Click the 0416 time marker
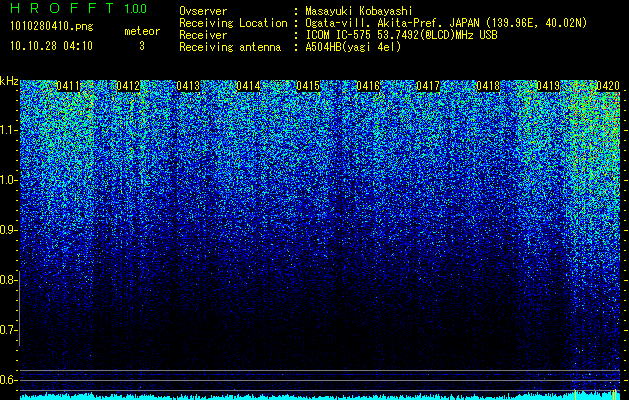 368,86
